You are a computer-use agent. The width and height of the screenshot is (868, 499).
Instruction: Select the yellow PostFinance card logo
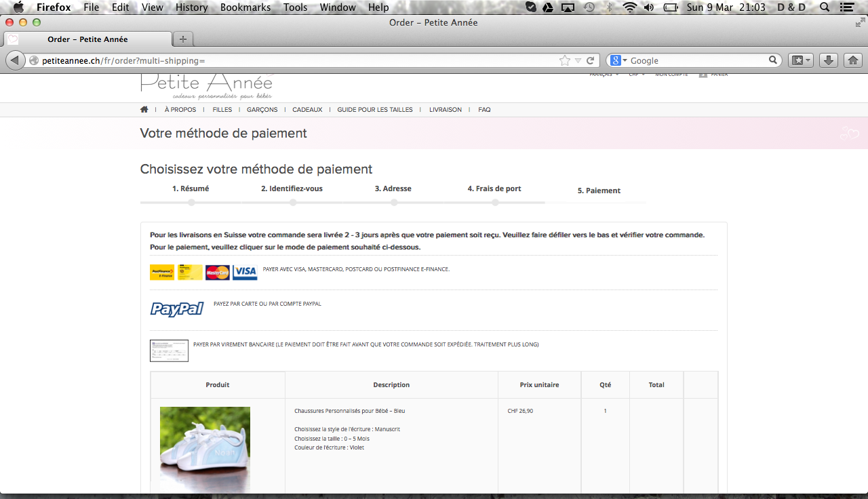click(x=190, y=273)
